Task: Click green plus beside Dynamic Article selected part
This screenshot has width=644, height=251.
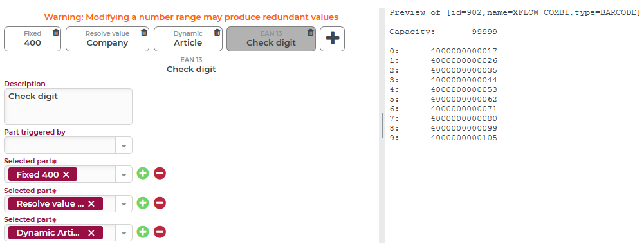Action: point(143,232)
